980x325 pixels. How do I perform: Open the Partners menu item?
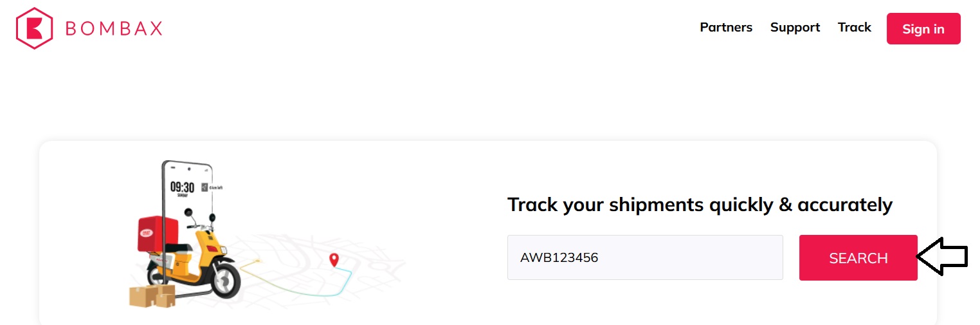tap(726, 28)
